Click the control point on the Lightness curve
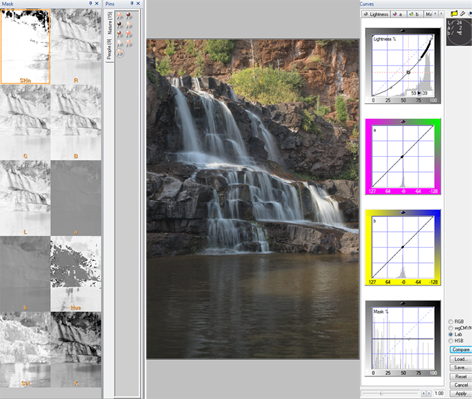This screenshot has width=472, height=399. tap(408, 72)
